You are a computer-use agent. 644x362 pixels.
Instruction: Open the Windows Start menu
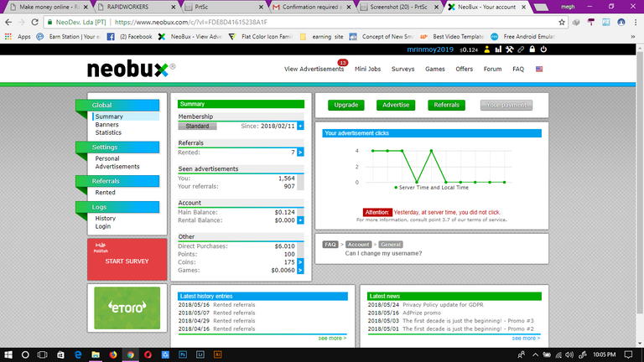(8, 354)
